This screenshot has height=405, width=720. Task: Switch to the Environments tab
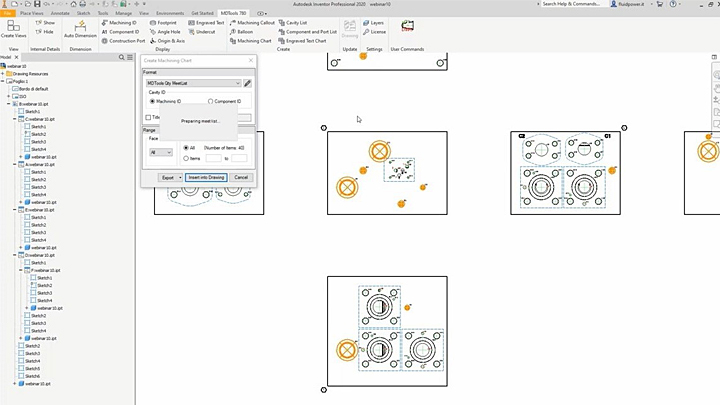[170, 13]
